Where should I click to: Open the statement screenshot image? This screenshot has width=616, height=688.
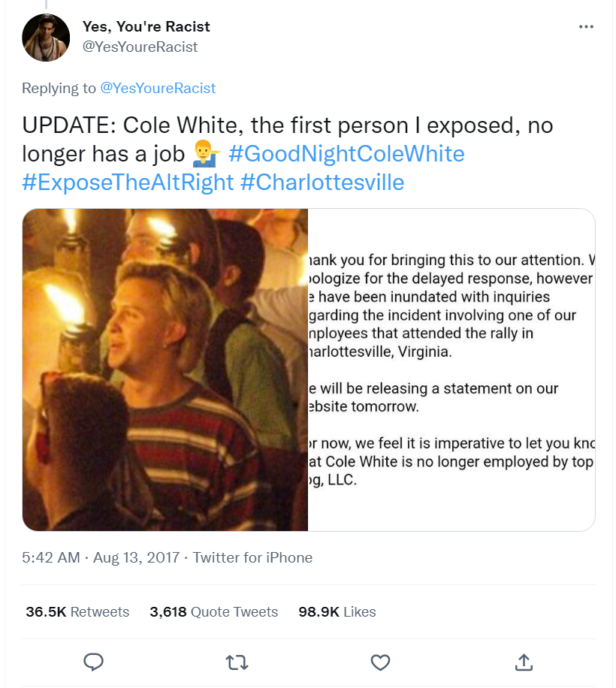(451, 370)
